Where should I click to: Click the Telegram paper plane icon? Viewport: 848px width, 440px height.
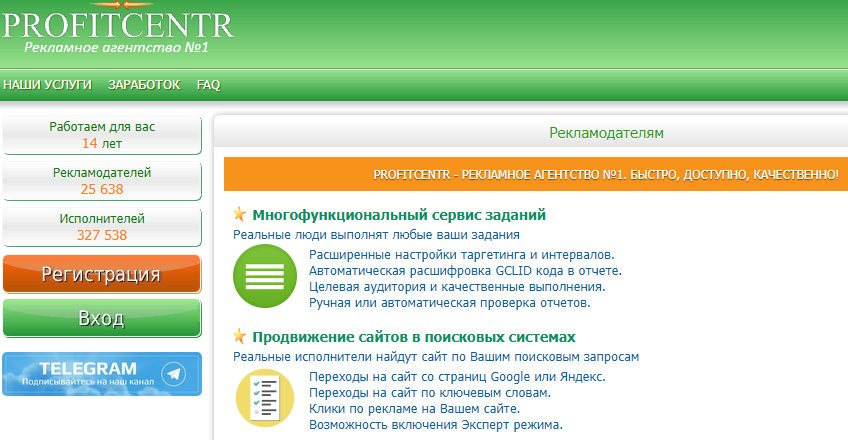174,374
